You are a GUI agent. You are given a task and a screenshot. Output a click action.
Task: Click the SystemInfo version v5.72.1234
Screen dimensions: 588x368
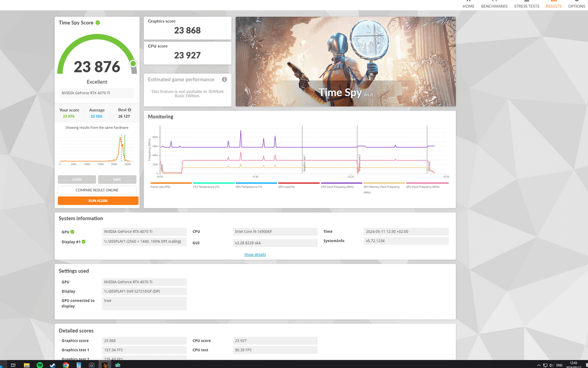click(406, 241)
